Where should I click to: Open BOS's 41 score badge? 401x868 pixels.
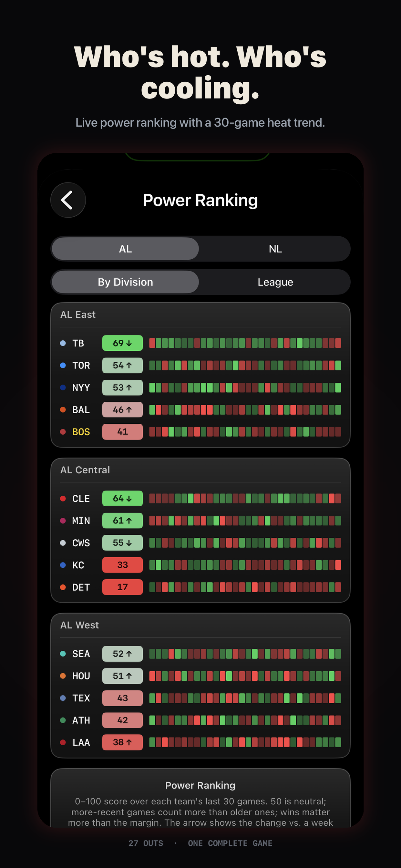point(122,432)
